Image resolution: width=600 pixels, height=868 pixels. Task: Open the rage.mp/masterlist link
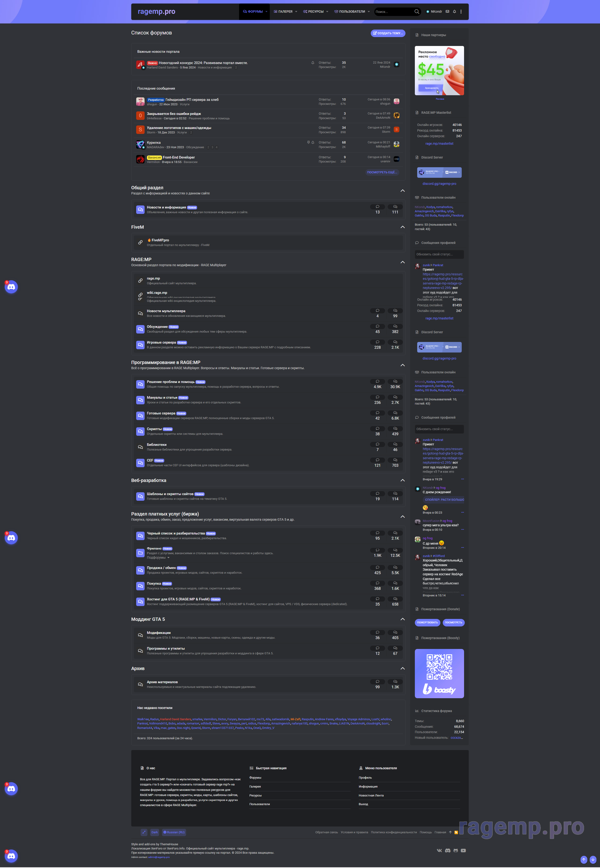coord(439,144)
